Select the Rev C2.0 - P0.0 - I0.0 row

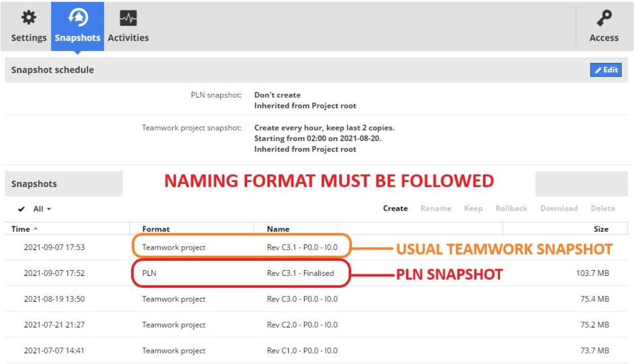tap(302, 325)
